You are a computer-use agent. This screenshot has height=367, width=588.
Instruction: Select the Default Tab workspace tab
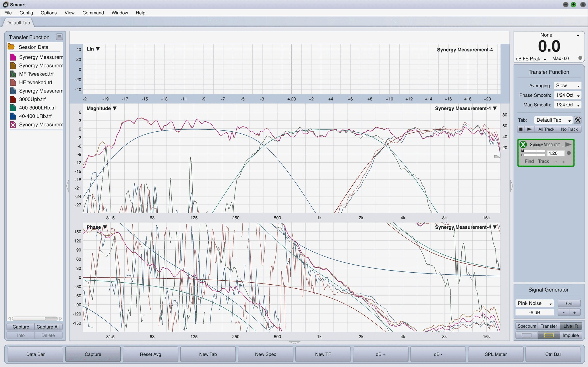18,23
